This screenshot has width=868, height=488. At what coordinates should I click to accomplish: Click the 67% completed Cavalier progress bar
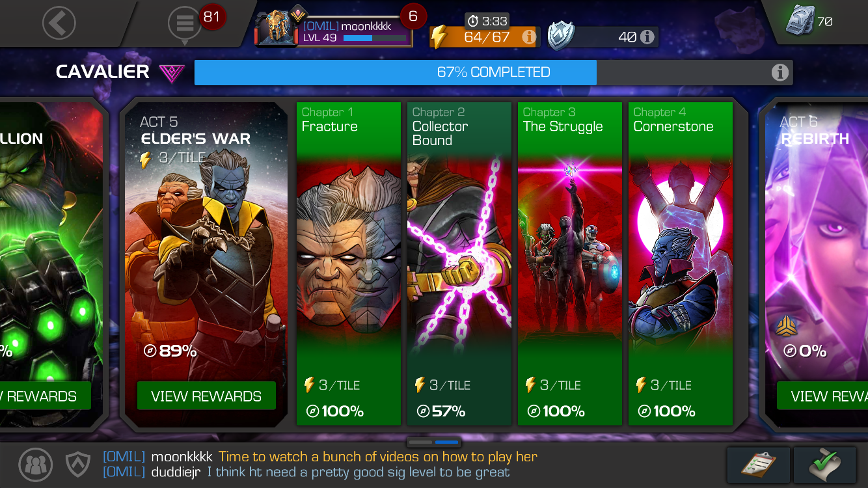tap(493, 72)
